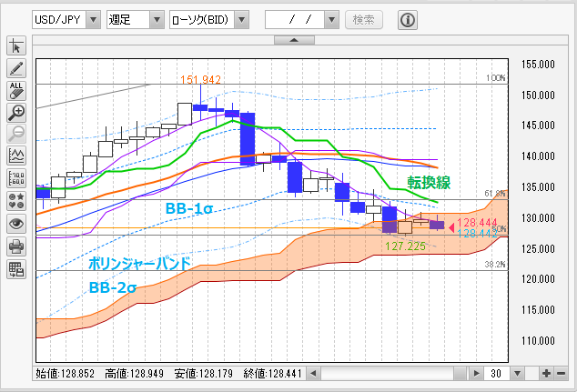Screen dimensions: 577x392
Task: Open the shapes and stars marker icon
Action: tap(16, 201)
